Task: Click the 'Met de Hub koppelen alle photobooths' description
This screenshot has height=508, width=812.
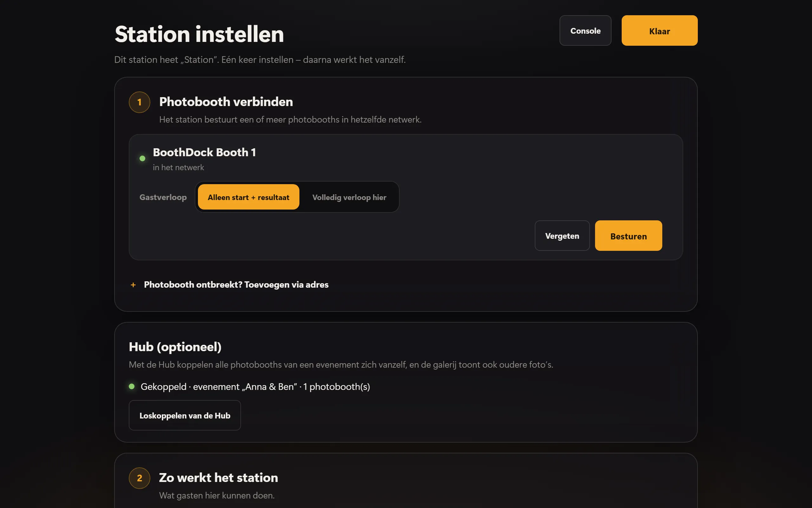Action: 341,365
